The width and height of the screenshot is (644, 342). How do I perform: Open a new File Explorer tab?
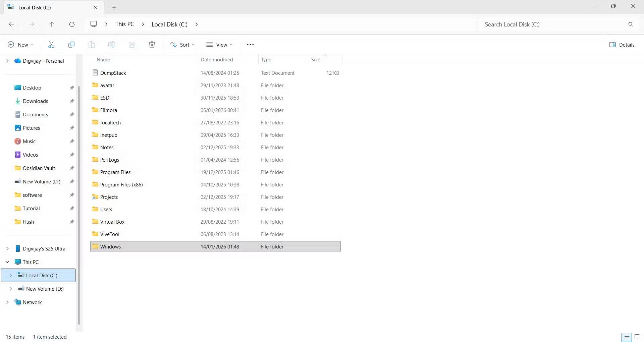[x=114, y=7]
